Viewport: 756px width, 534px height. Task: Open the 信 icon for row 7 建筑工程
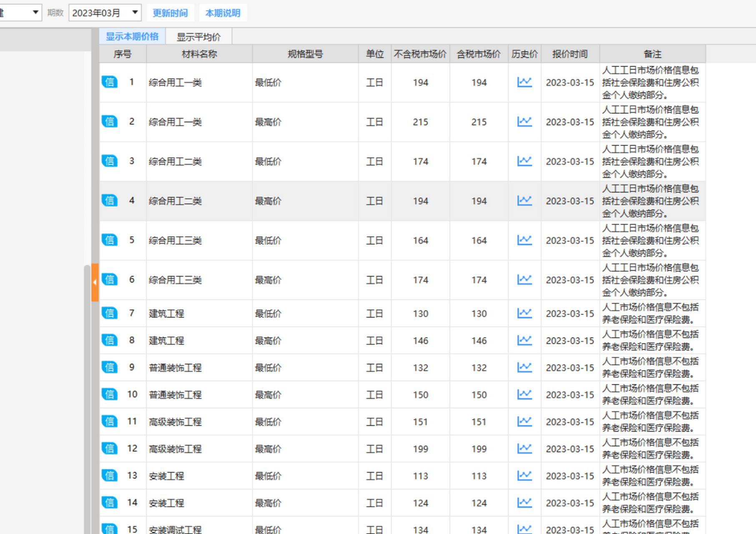point(110,313)
